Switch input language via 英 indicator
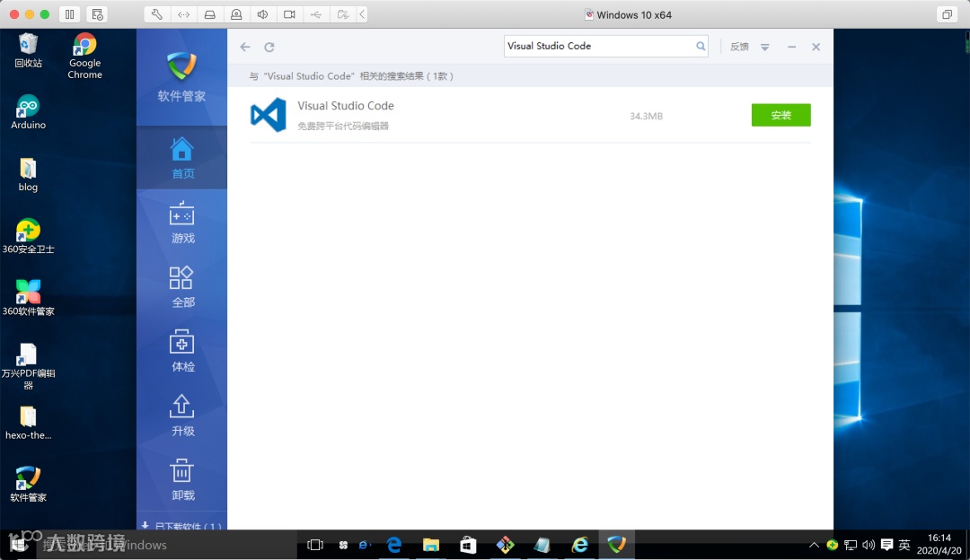This screenshot has width=970, height=560. [x=904, y=545]
